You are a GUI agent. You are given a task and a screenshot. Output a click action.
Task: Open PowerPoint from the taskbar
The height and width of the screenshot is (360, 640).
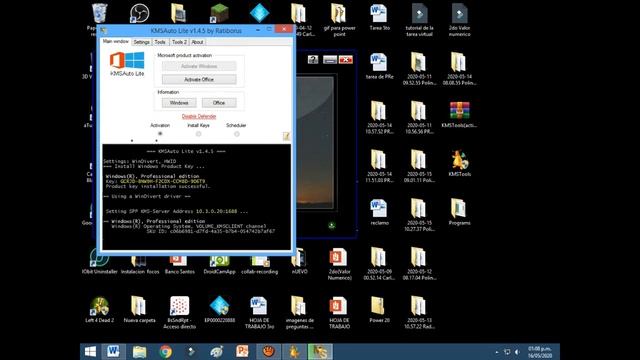tap(242, 351)
